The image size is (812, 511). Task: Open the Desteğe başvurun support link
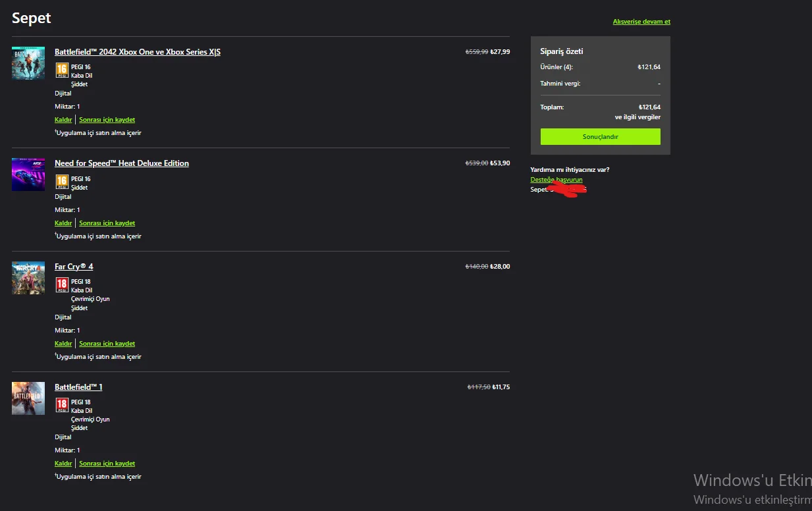(556, 180)
